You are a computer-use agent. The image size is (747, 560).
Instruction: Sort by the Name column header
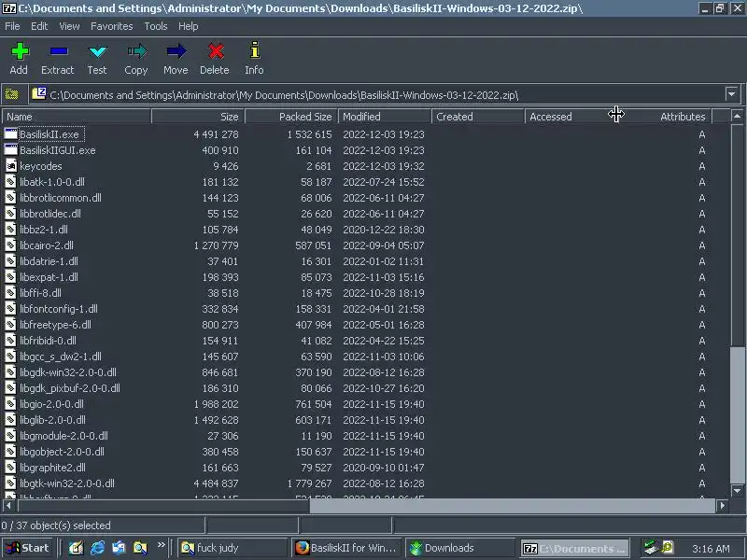coord(77,116)
